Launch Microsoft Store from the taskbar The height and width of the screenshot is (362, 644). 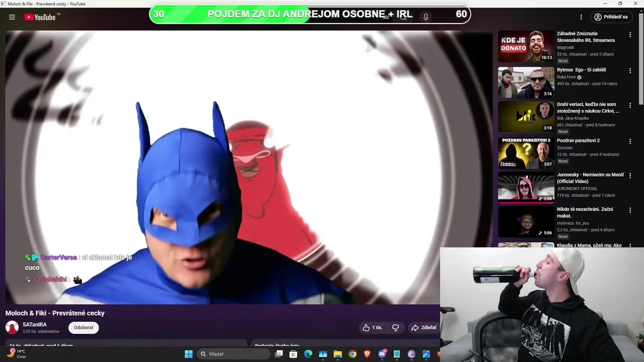click(x=293, y=354)
